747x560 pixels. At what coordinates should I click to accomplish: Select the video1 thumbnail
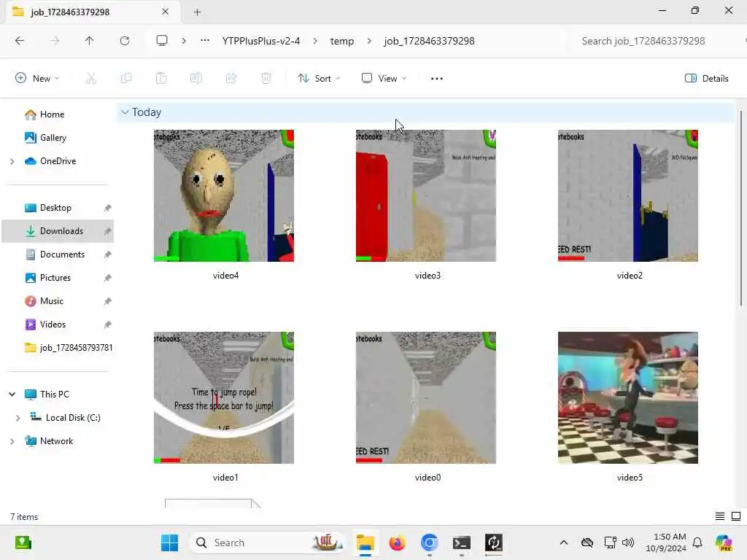224,397
